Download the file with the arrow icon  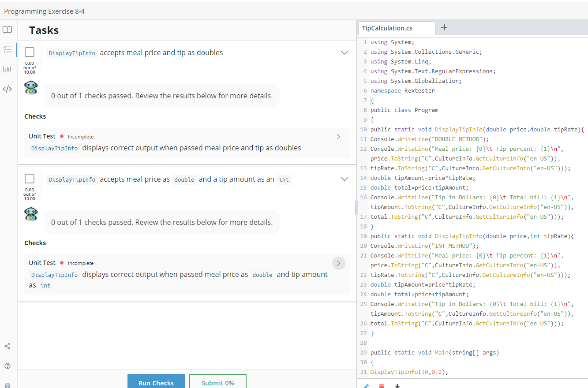pyautogui.click(x=397, y=385)
